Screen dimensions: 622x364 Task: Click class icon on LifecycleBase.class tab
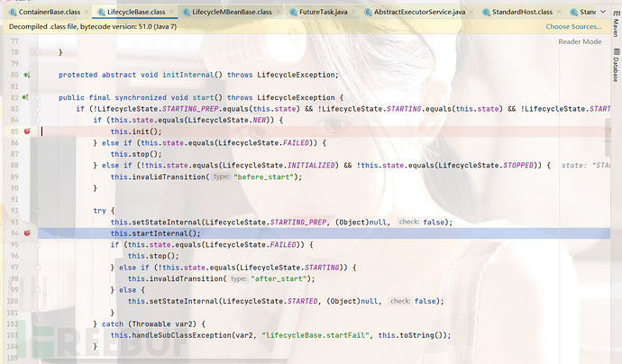point(102,13)
